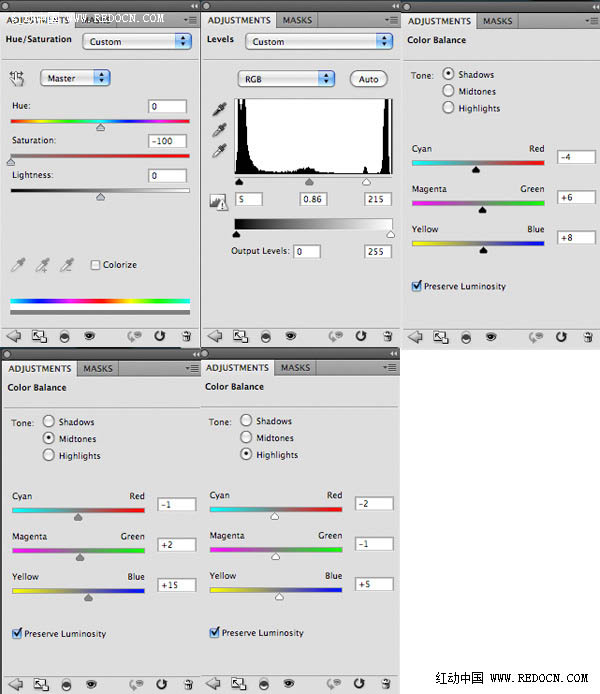The height and width of the screenshot is (694, 600).
Task: Enable the Colorize checkbox
Action: 95,265
